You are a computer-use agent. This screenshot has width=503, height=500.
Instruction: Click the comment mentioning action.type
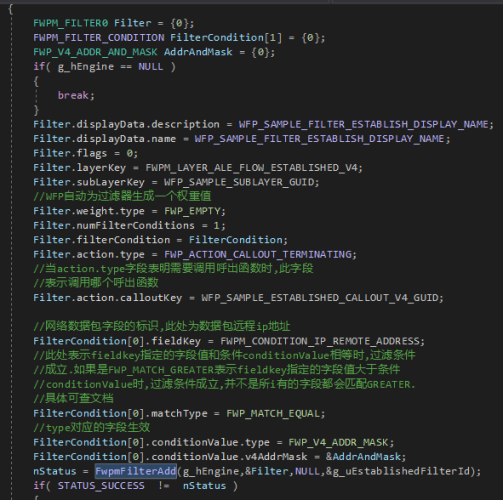[x=173, y=268]
